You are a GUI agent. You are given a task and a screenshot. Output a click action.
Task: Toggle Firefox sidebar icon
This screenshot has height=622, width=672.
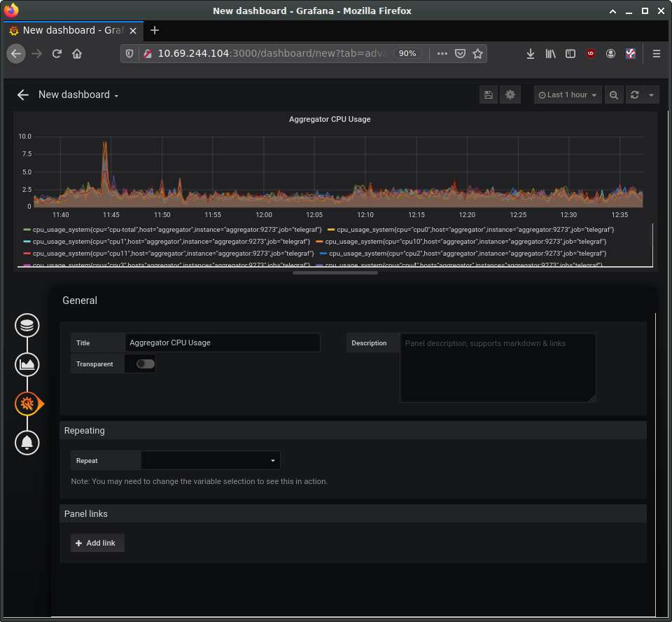point(570,54)
